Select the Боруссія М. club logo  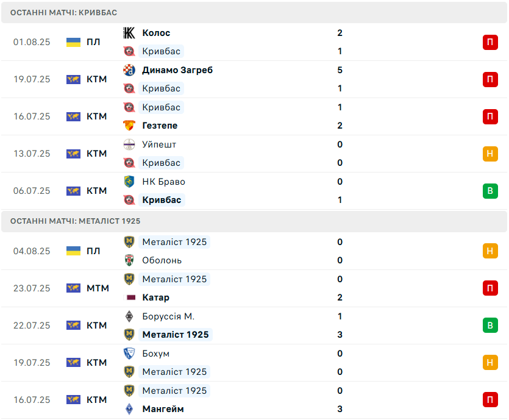[x=129, y=316]
